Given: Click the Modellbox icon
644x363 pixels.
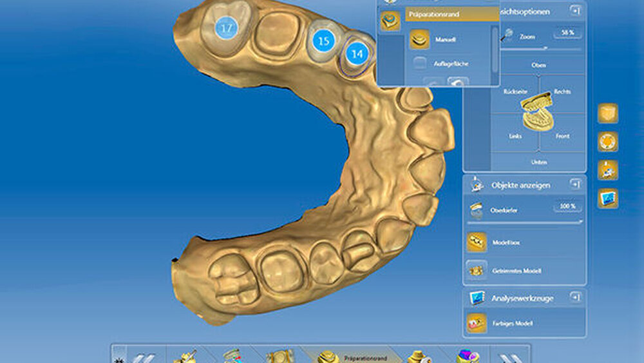Looking at the screenshot, I should [477, 242].
